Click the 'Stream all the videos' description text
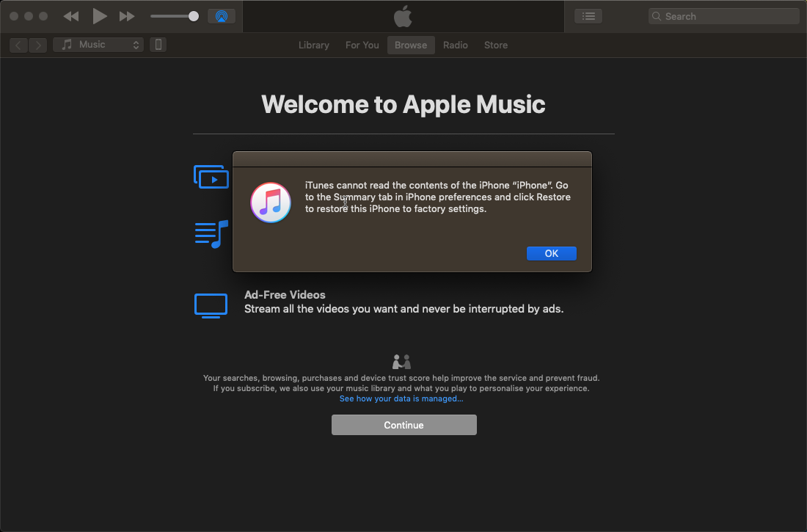Screen dimensions: 807x532 pos(404,309)
